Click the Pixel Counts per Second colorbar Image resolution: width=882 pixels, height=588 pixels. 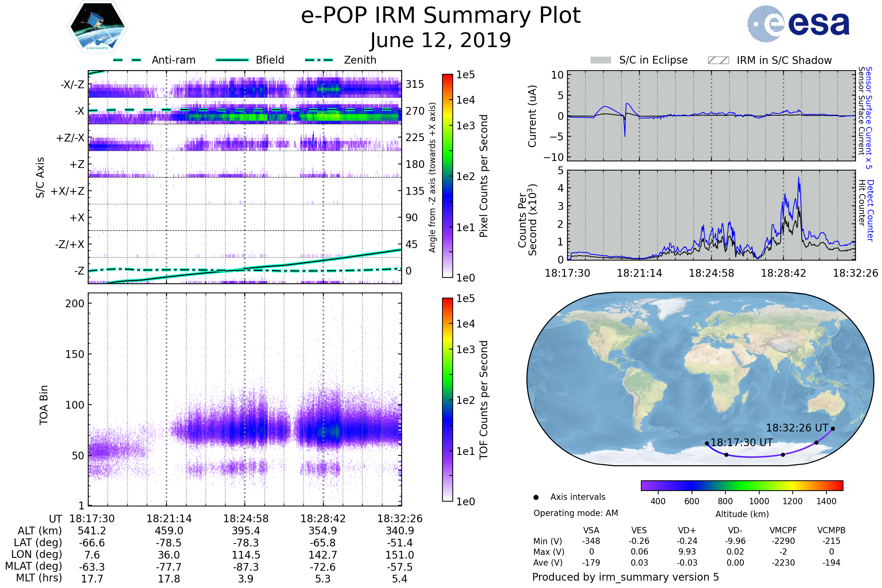tap(447, 176)
